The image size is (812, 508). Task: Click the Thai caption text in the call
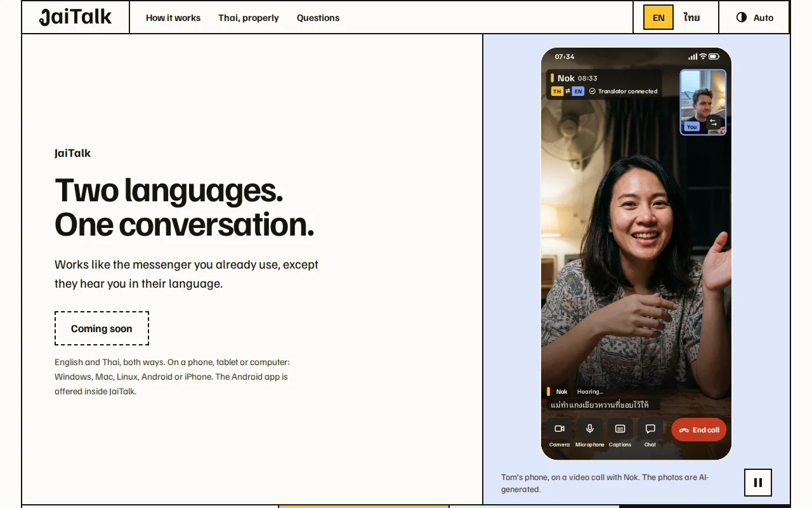click(x=600, y=404)
